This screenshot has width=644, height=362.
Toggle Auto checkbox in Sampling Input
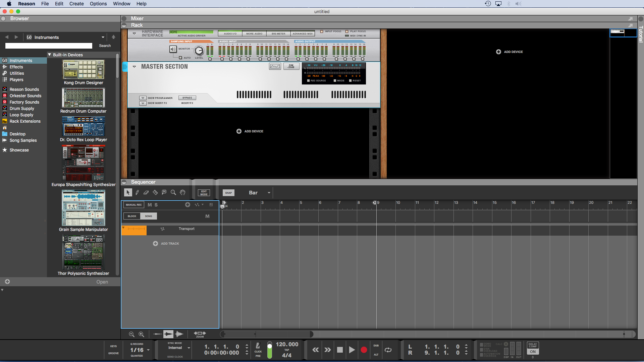pos(180,58)
